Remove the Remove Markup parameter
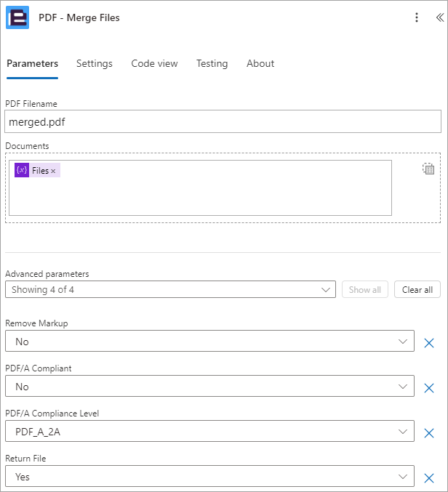Viewport: 448px width, 492px height. click(x=429, y=343)
